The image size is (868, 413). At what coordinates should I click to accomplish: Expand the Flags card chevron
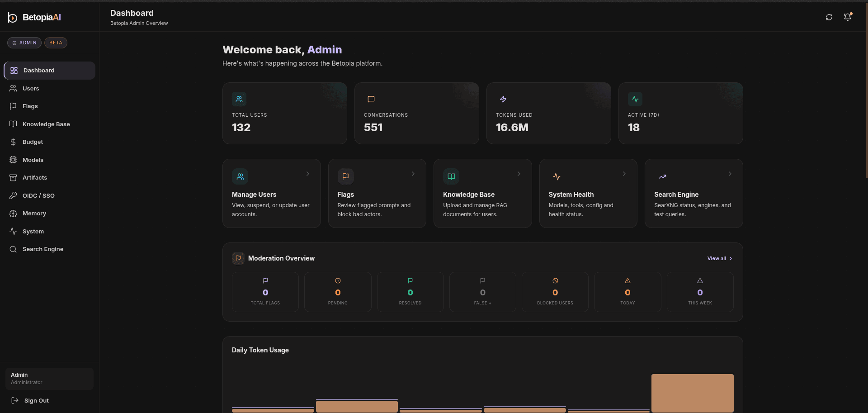tap(413, 174)
